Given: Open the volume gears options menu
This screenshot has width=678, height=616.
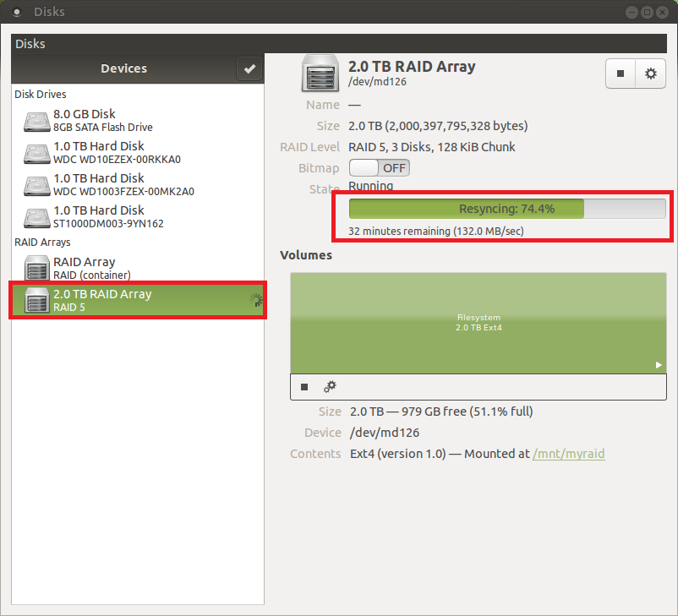Looking at the screenshot, I should click(x=330, y=386).
